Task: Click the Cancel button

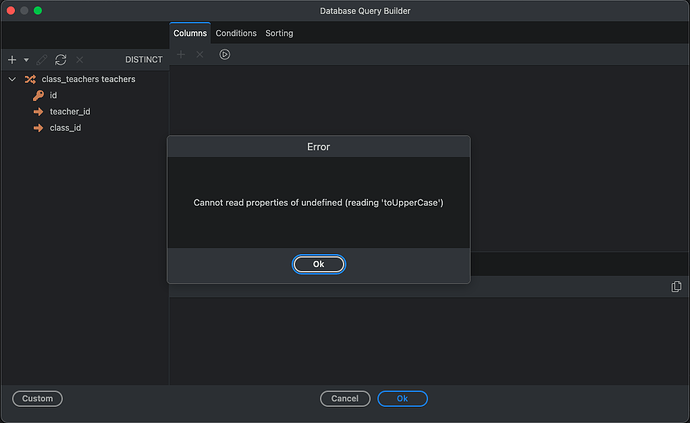Action: (x=345, y=399)
